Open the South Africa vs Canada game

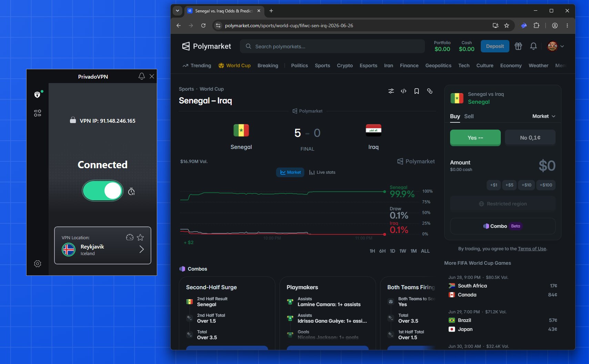click(x=503, y=290)
